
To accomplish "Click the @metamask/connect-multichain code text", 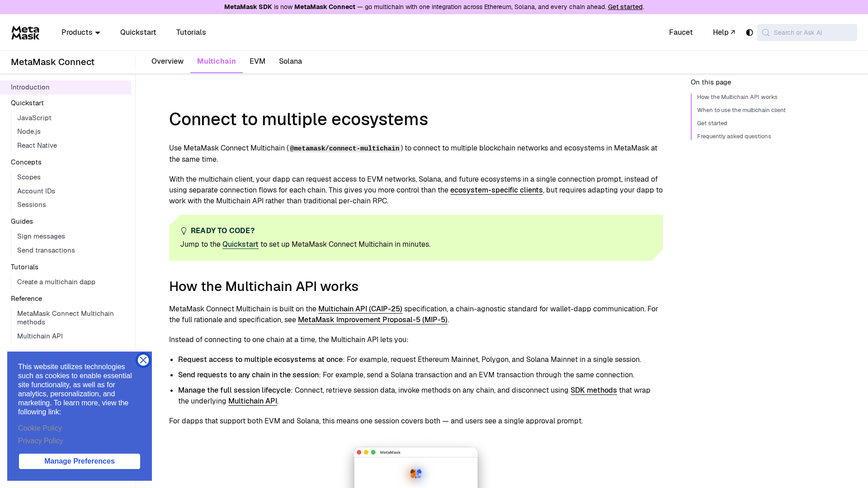I will click(x=344, y=149).
